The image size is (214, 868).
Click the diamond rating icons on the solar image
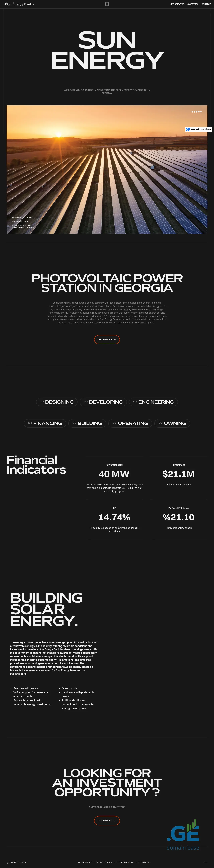click(197, 112)
